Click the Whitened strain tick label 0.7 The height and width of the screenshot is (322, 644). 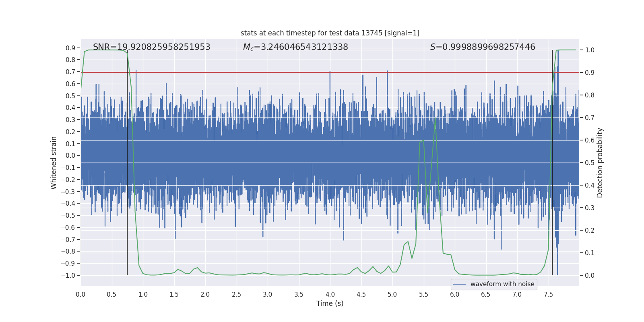[70, 72]
